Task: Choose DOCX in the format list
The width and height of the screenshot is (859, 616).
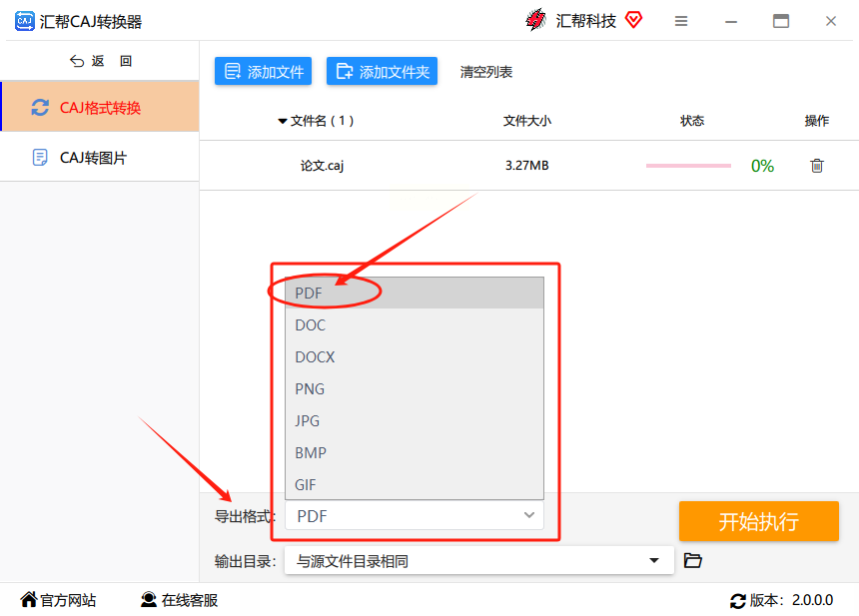Action: coord(415,357)
